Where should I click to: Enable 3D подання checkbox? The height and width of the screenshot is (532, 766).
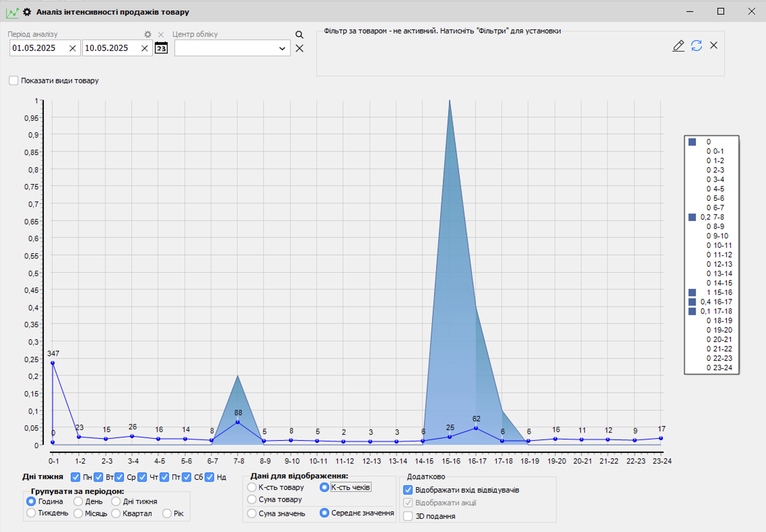pyautogui.click(x=408, y=516)
